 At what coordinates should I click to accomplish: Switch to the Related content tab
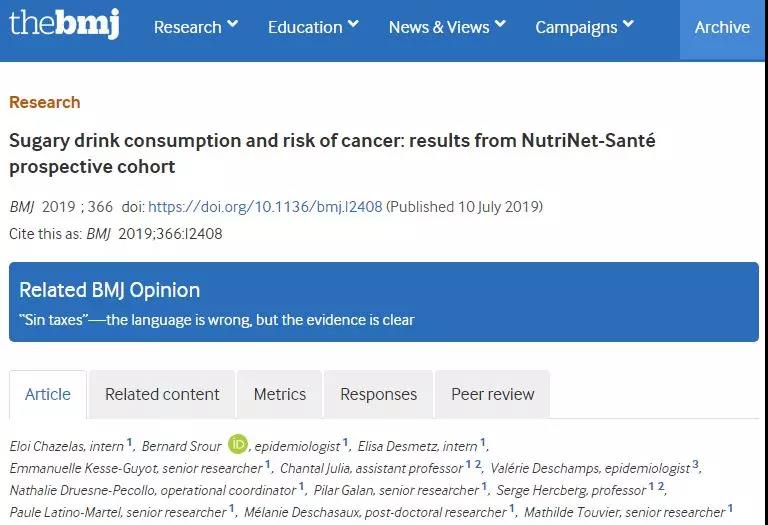[x=162, y=394]
